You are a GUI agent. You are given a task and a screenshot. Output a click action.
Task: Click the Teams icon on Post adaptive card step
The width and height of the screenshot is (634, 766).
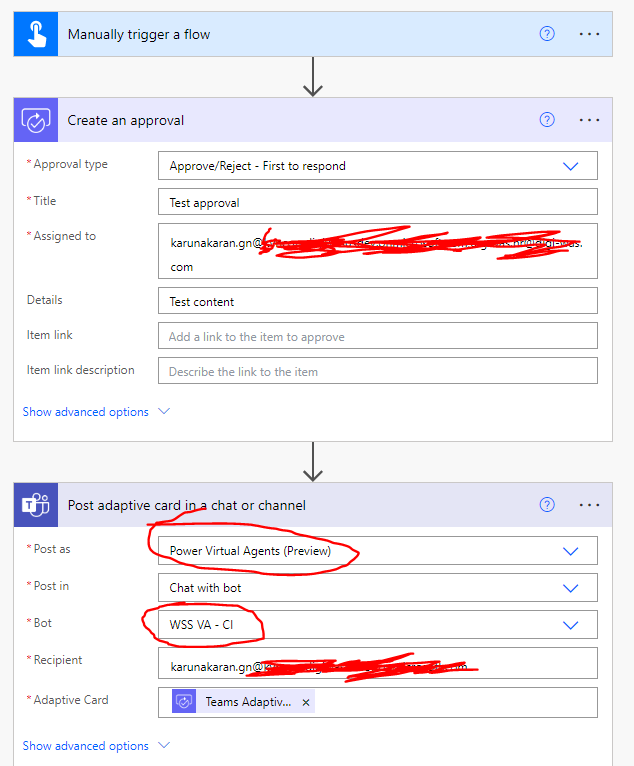click(36, 505)
